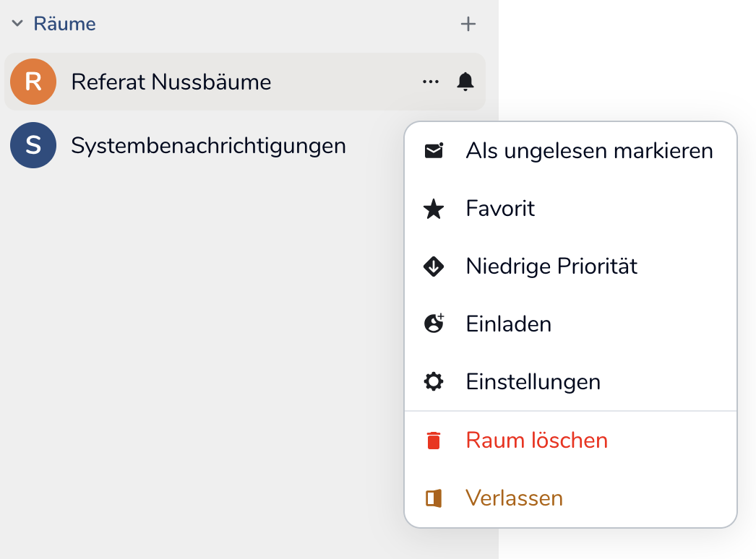Click the leave room door icon
Viewport: 756px width, 559px height.
coord(434,498)
